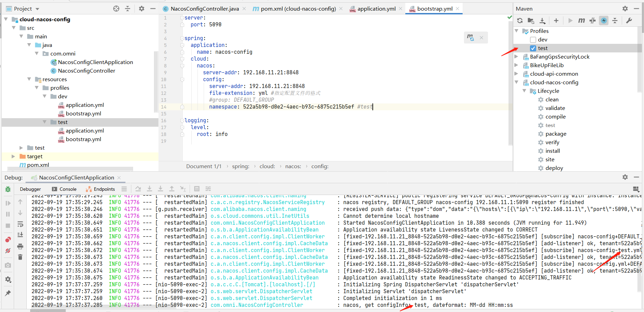Click the Maven download sources icon
This screenshot has width=644, height=312.
point(542,21)
